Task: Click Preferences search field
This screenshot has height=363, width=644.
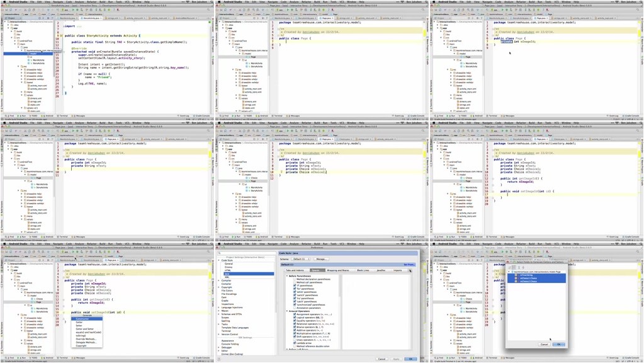Action: (x=247, y=253)
